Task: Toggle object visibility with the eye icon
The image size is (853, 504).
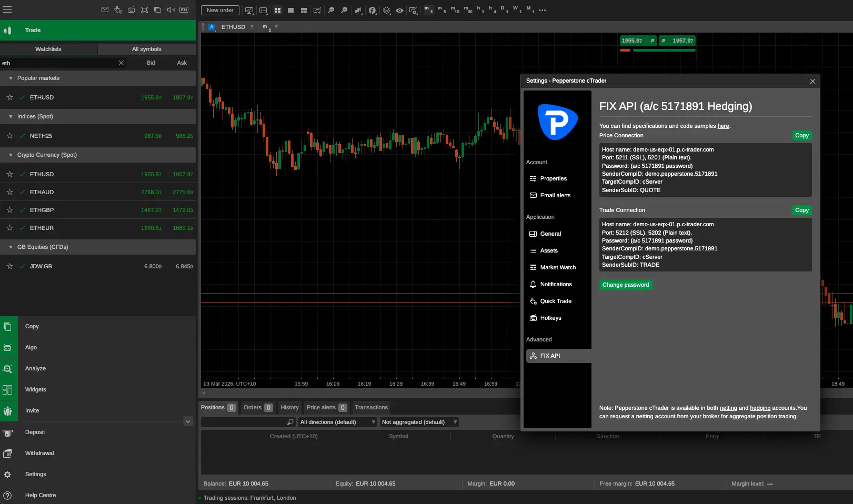Action: point(399,10)
